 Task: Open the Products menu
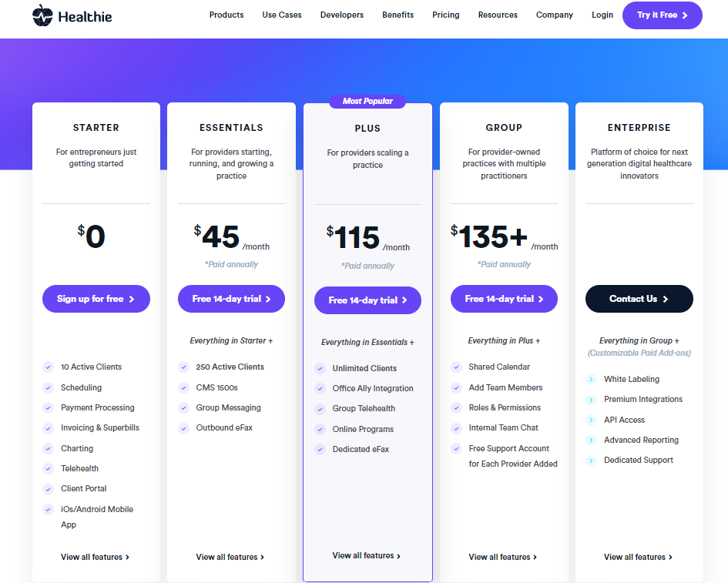pos(226,15)
